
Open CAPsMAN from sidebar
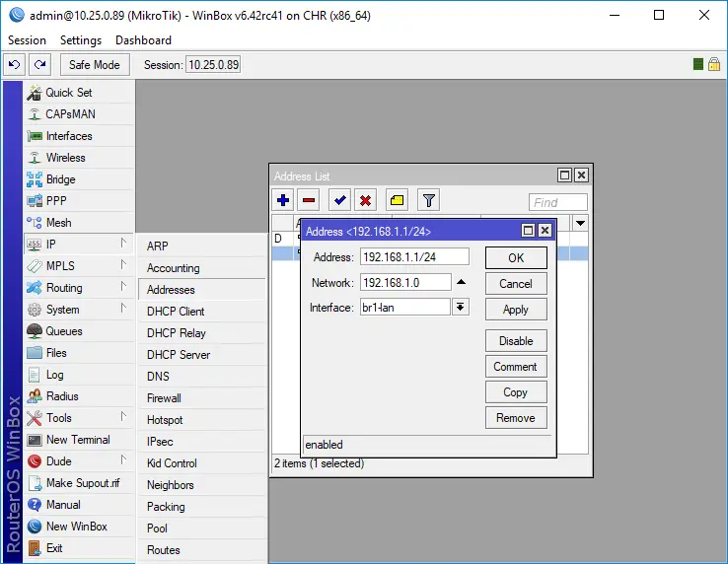(x=79, y=114)
